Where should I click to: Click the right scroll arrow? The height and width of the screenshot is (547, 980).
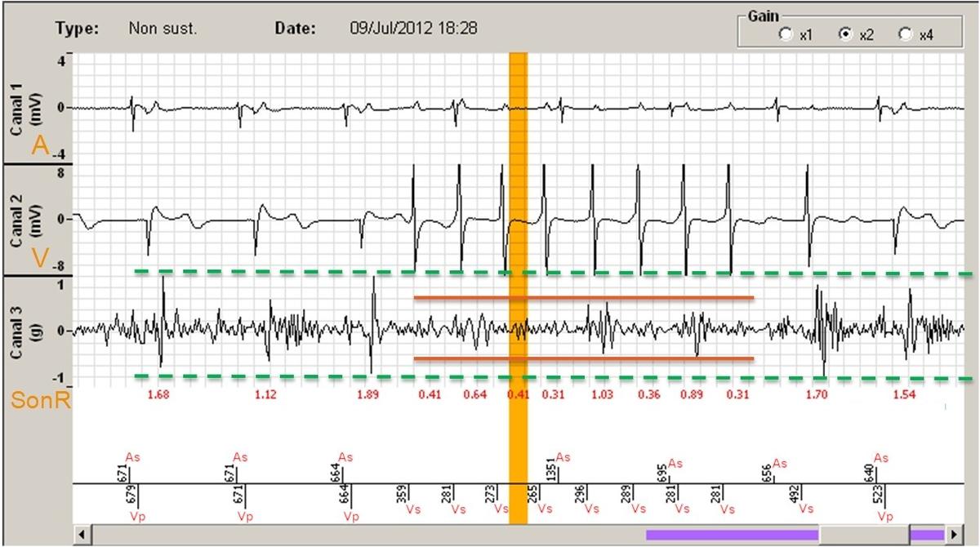(x=952, y=535)
